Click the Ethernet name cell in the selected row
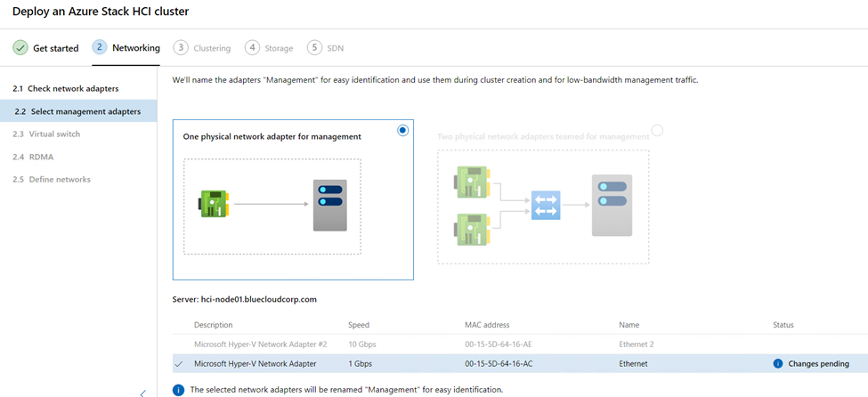This screenshot has height=397, width=868. click(633, 364)
